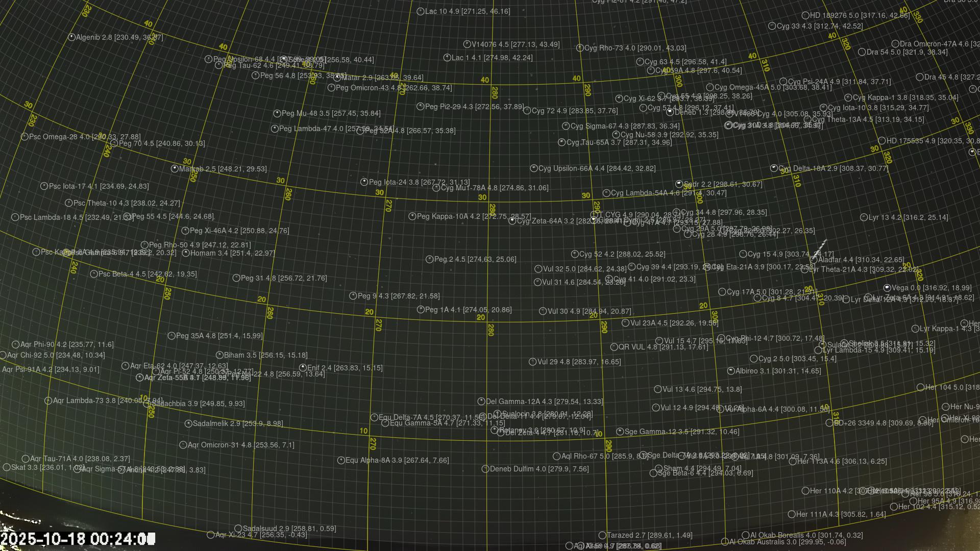
Task: Click the Lac 10 star label
Action: 467,11
